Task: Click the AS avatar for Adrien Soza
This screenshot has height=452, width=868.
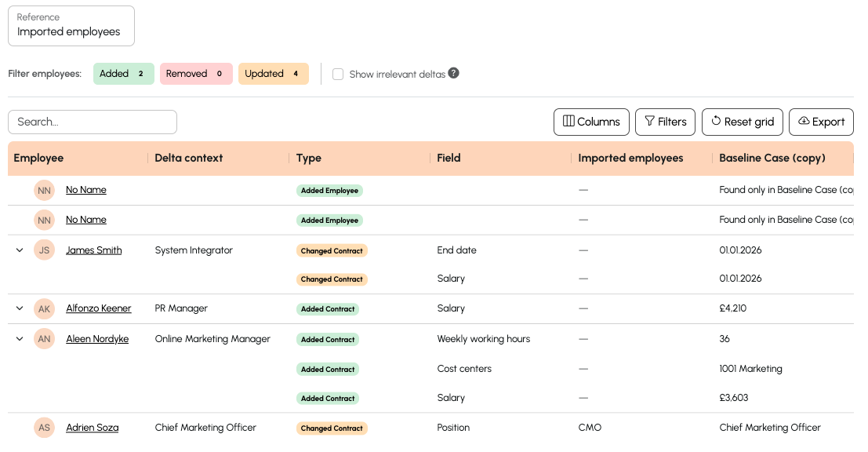Action: click(x=45, y=428)
